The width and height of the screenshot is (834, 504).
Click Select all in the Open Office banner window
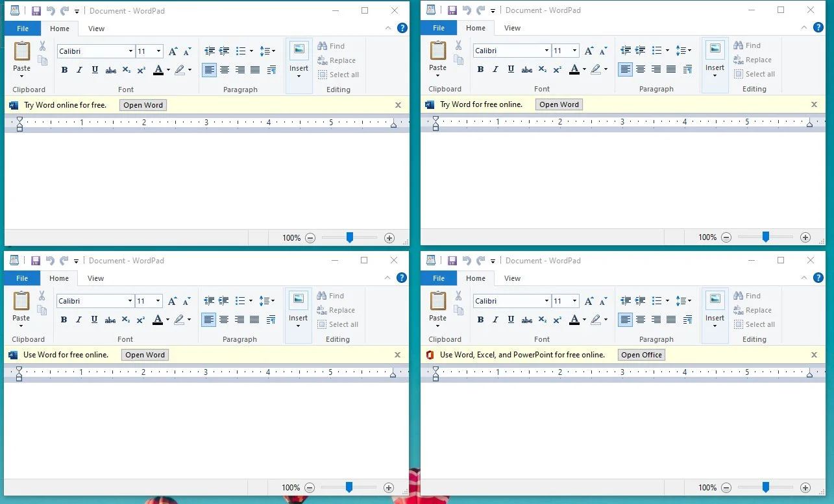click(x=754, y=324)
